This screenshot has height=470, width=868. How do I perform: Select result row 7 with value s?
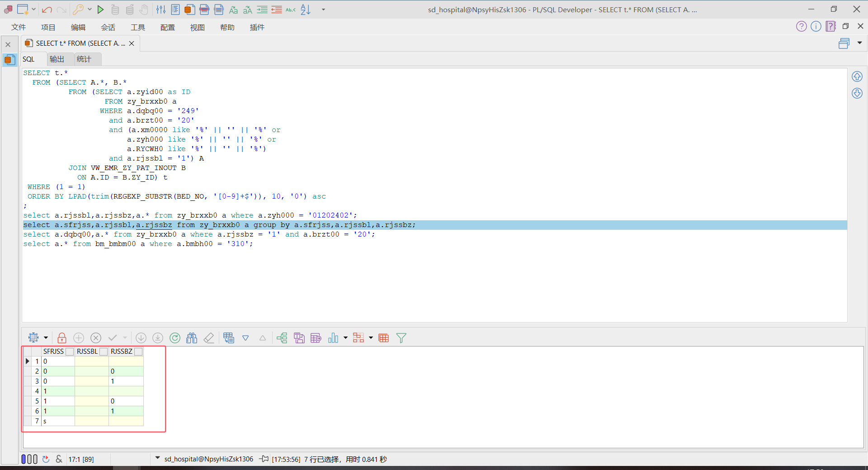[84, 421]
